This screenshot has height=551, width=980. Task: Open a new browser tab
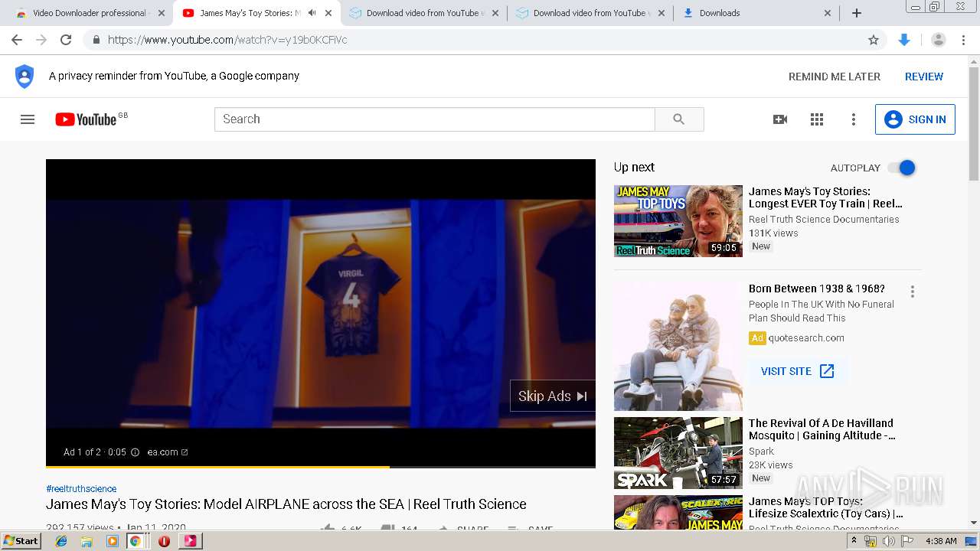(857, 13)
